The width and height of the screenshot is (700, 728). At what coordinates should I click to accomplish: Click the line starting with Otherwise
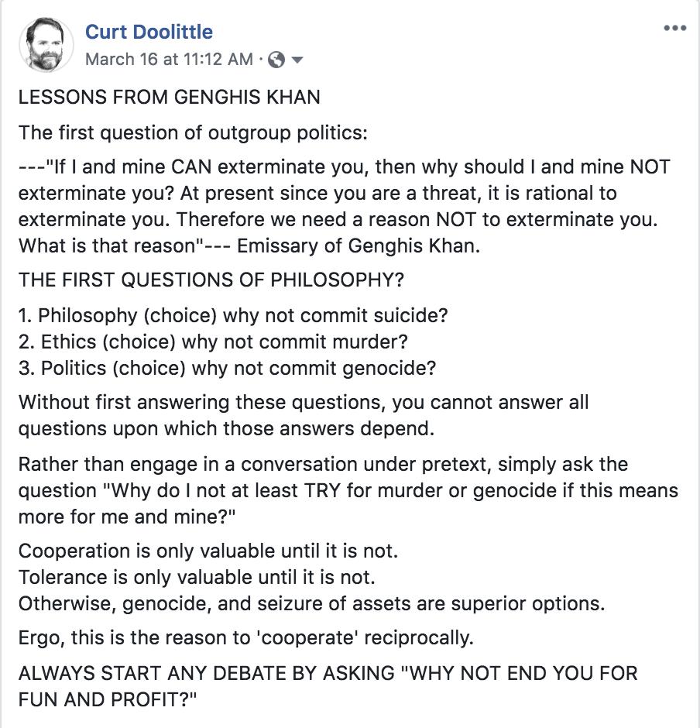tap(311, 603)
